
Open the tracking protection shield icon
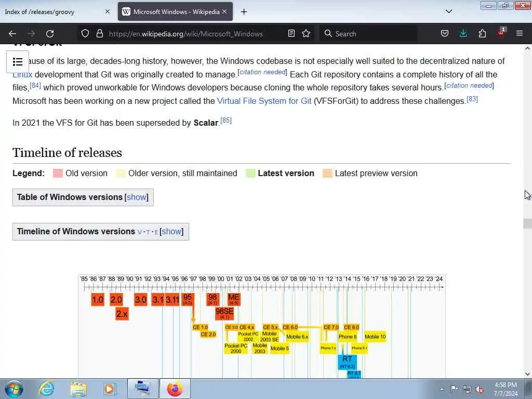(x=85, y=34)
